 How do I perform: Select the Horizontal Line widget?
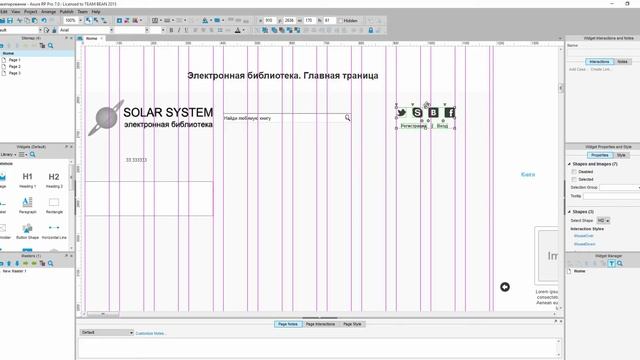[54, 231]
